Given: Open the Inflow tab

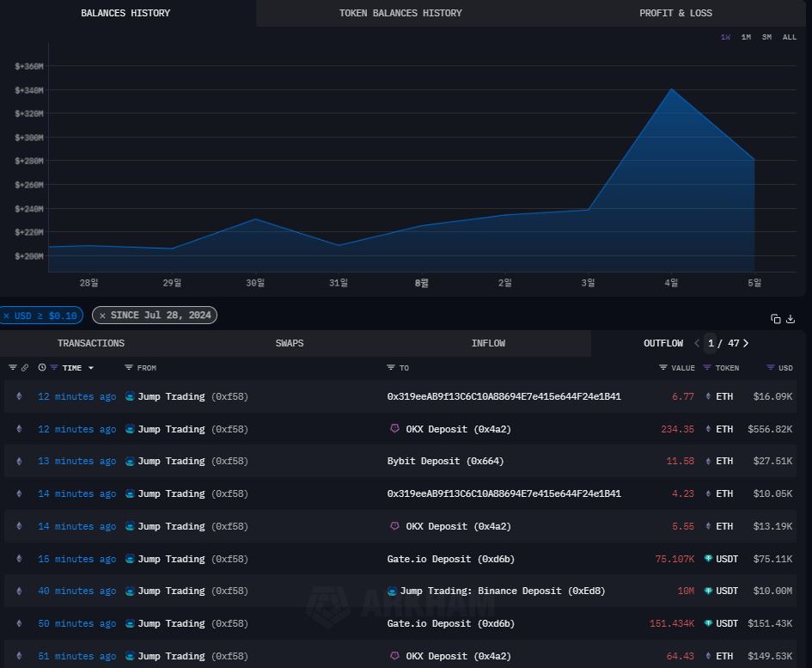Looking at the screenshot, I should pos(488,343).
